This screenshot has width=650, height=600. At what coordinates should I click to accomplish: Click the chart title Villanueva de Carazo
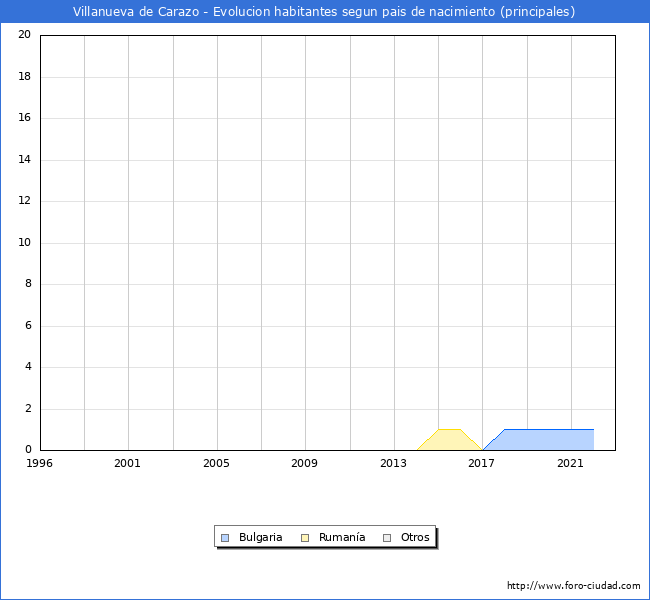pyautogui.click(x=324, y=12)
